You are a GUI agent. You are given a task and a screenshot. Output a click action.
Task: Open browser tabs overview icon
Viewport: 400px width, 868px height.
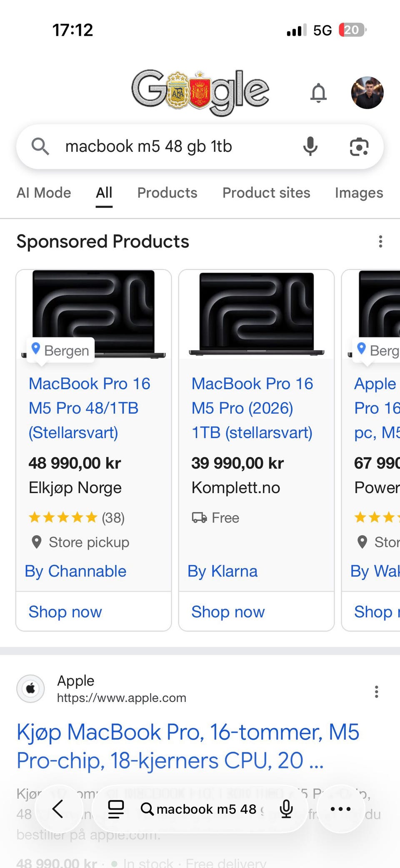[116, 809]
